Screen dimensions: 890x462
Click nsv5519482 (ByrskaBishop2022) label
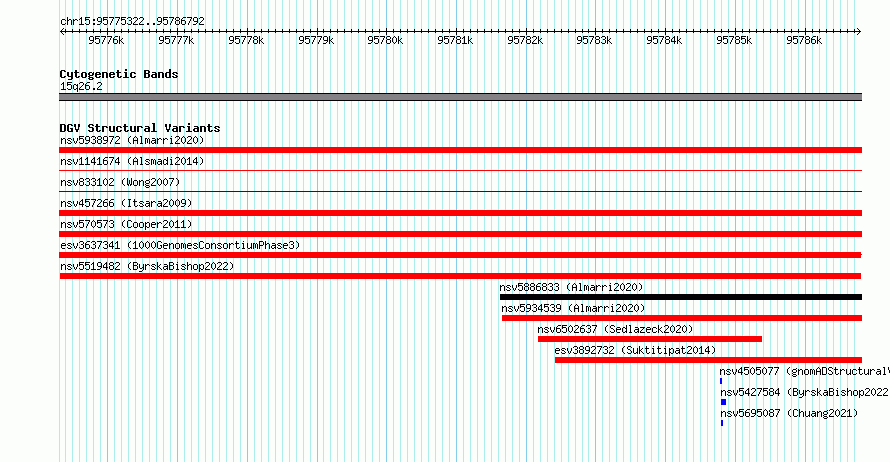click(x=147, y=266)
